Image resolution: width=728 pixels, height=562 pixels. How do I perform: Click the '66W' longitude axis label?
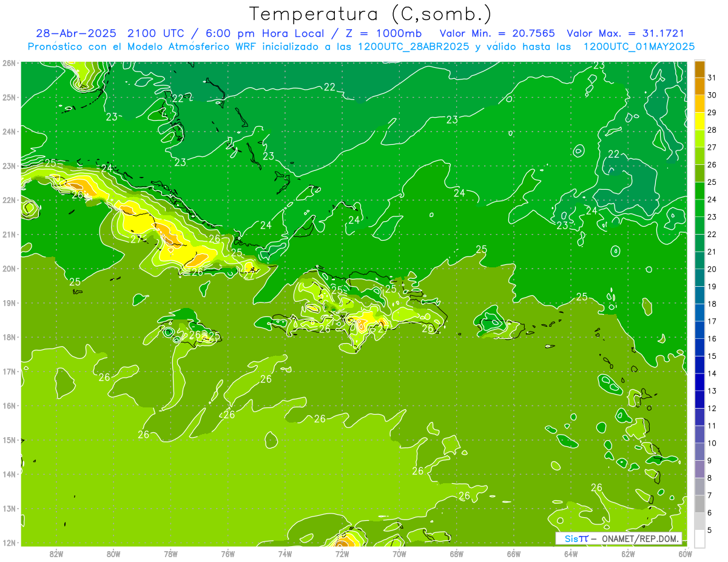click(x=513, y=554)
